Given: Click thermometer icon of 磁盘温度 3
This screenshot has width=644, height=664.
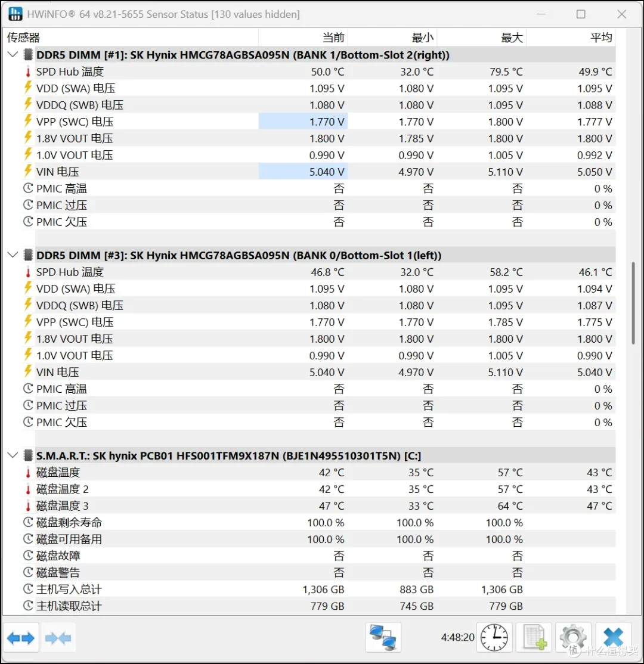Looking at the screenshot, I should tap(28, 505).
